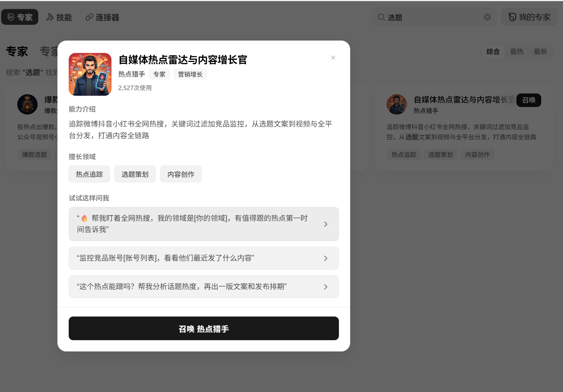Click the background card avatar for 热点猎手
The height and width of the screenshot is (392, 563).
[397, 104]
